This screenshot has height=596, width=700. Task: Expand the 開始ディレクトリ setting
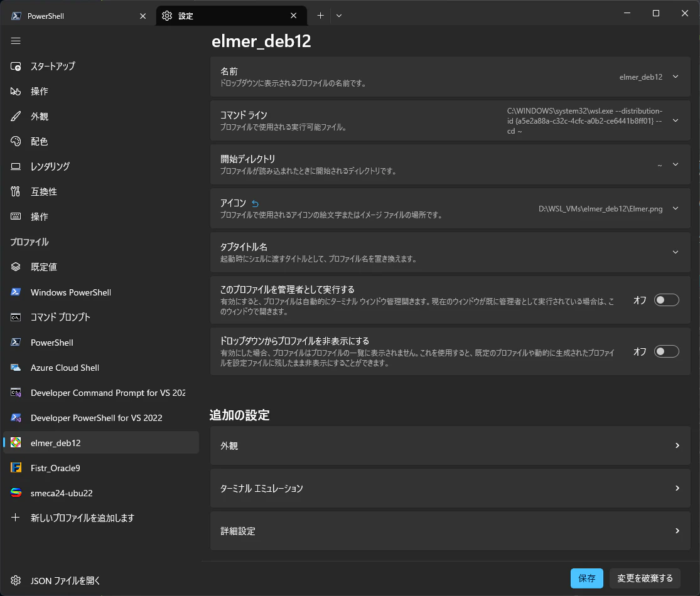tap(675, 164)
